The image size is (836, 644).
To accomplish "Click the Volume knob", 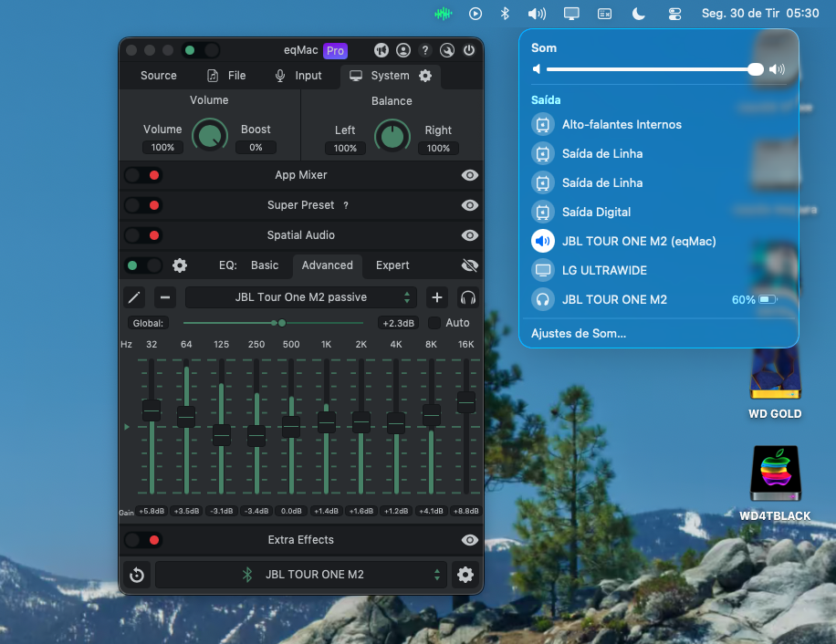I will tap(210, 136).
